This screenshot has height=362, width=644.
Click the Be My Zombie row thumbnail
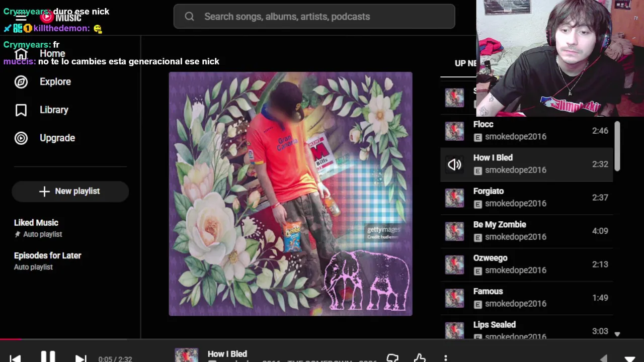(454, 231)
